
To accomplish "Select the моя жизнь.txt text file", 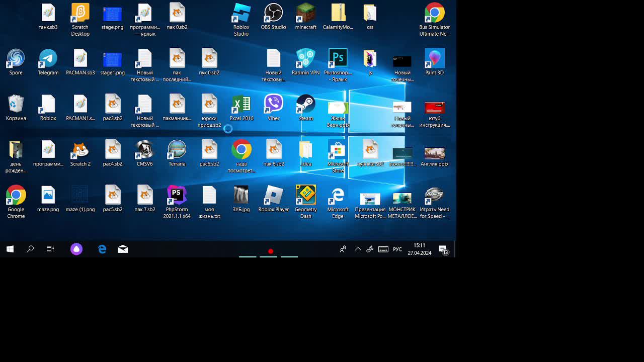I will [209, 202].
